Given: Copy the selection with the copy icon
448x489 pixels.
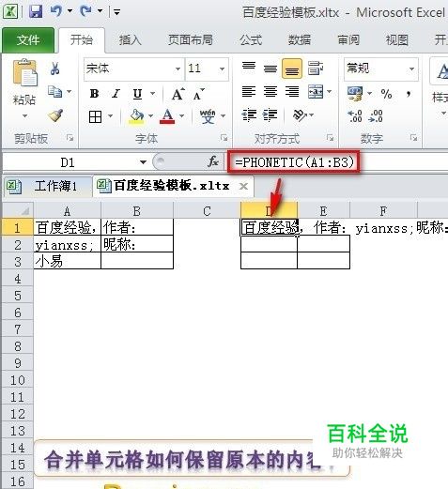Looking at the screenshot, I should (x=55, y=92).
